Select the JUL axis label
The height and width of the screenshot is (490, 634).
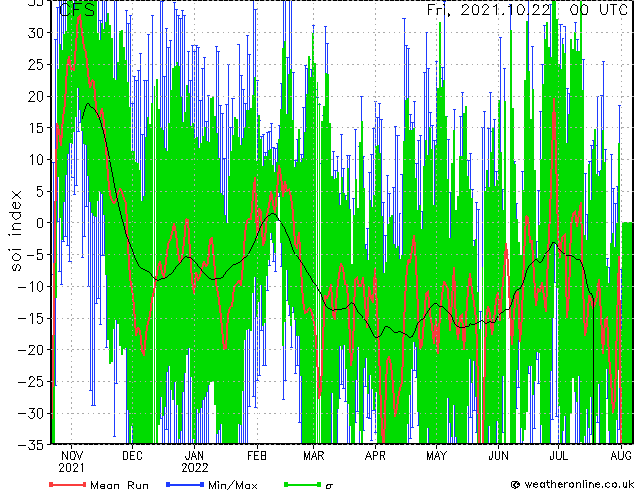[x=558, y=456]
